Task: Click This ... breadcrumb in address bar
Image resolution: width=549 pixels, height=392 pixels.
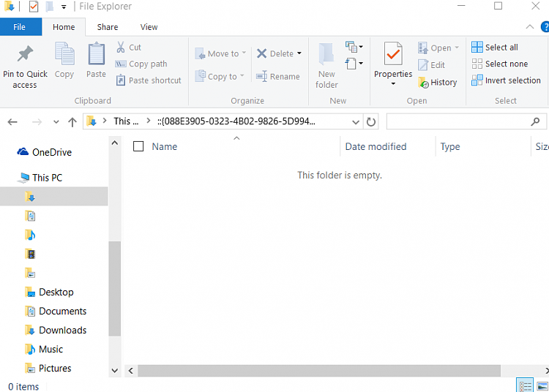Action: tap(126, 121)
